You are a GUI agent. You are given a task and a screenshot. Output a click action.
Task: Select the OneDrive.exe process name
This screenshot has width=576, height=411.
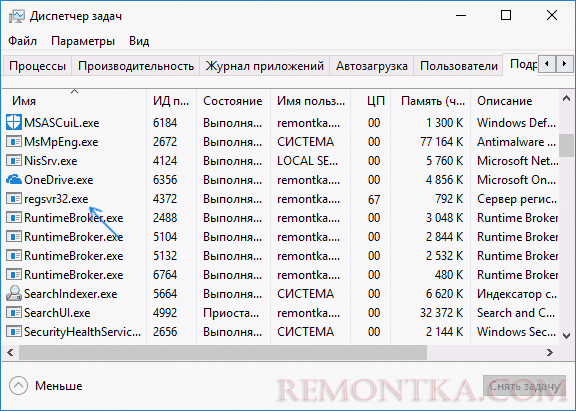[59, 180]
